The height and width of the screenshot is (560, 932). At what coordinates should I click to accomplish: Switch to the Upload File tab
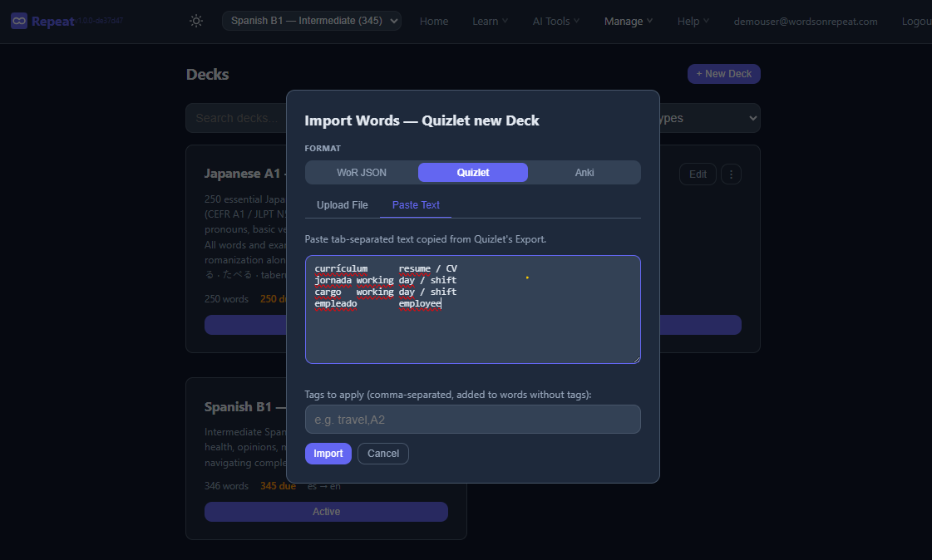(x=343, y=205)
